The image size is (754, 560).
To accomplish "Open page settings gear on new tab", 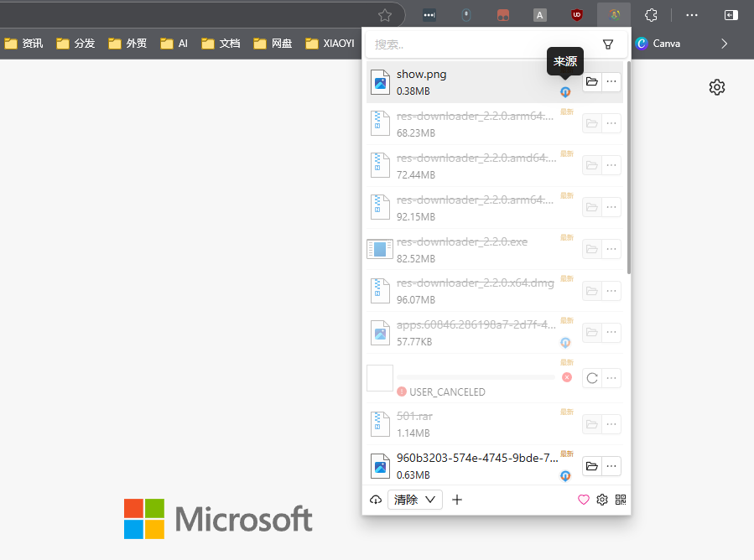I will point(717,87).
